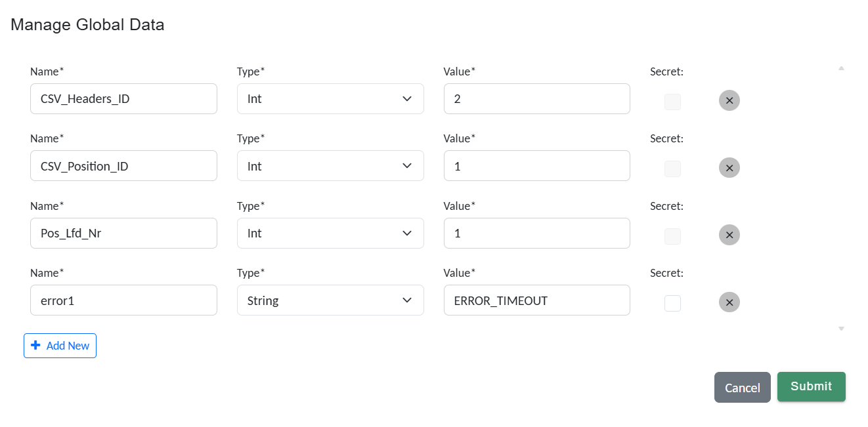
Task: Open Type dropdown for CSV_Headers_ID
Action: click(330, 99)
